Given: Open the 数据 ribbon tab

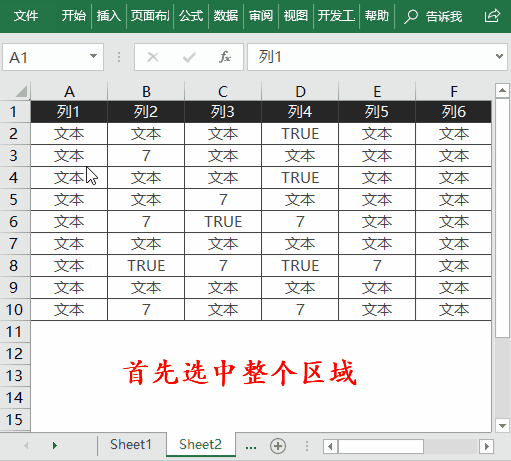Looking at the screenshot, I should pos(226,16).
